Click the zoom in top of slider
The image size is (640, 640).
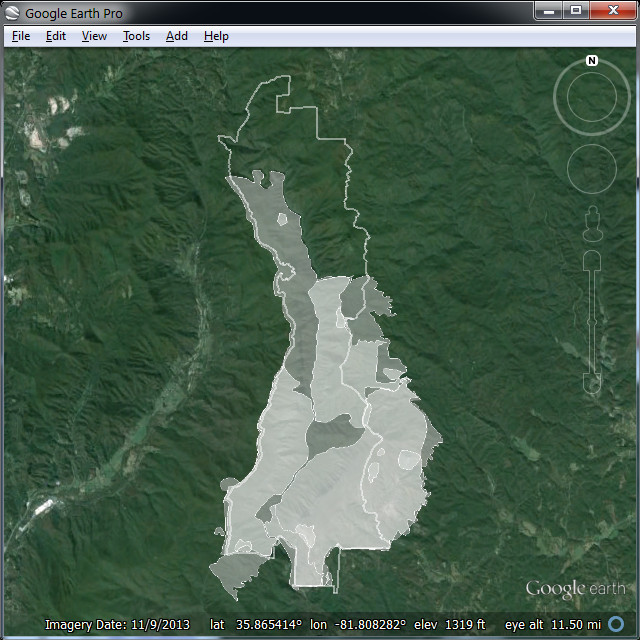click(592, 260)
